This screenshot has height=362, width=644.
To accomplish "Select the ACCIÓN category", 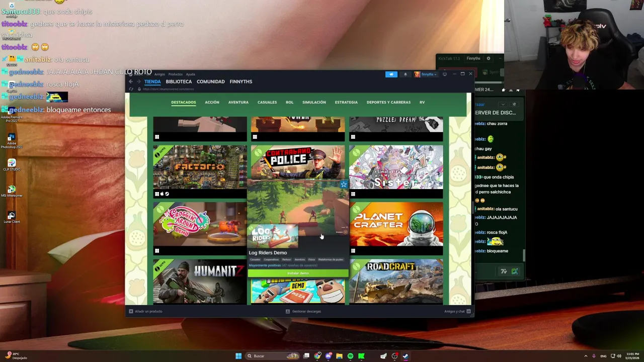I will [212, 103].
